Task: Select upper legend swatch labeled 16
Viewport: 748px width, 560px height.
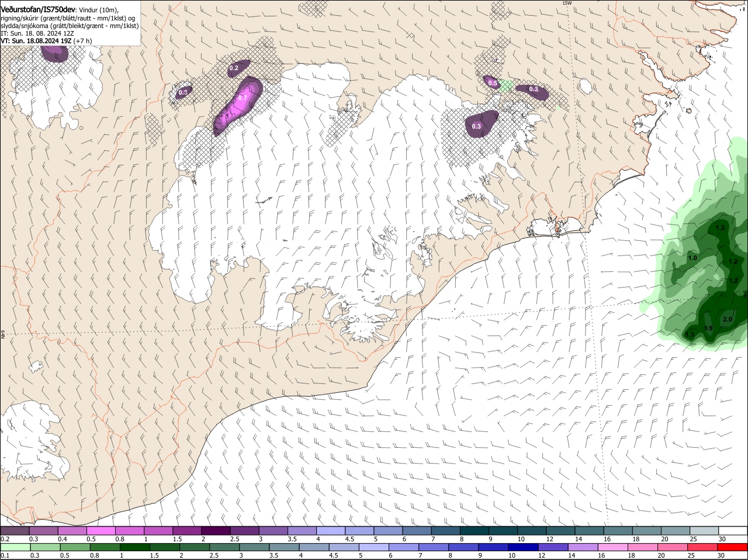Action: [618, 530]
